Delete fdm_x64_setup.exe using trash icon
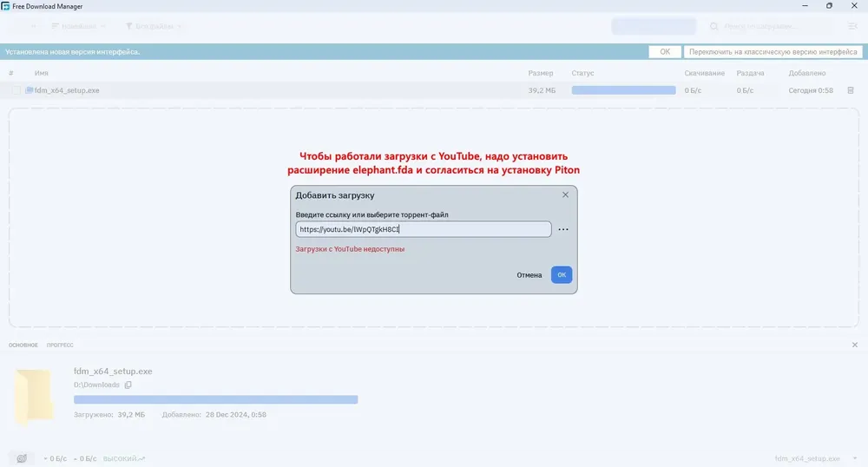This screenshot has height=467, width=868. 851,90
